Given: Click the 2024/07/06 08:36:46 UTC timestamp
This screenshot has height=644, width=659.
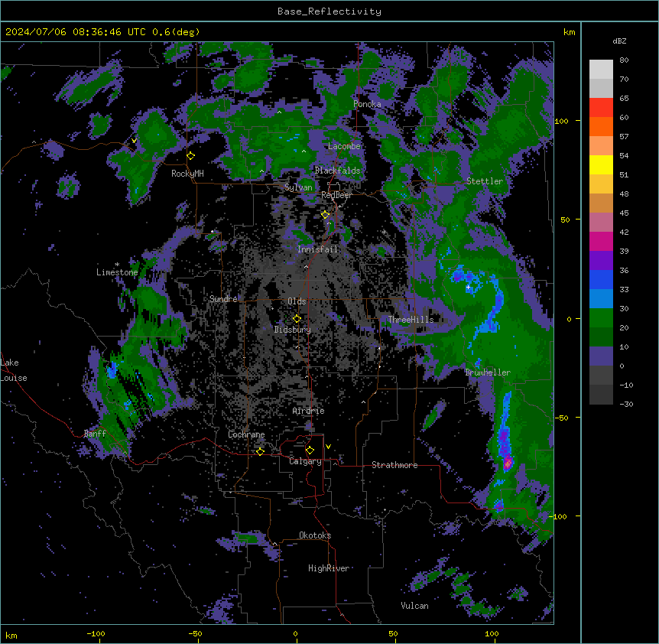Looking at the screenshot, I should click(x=76, y=32).
